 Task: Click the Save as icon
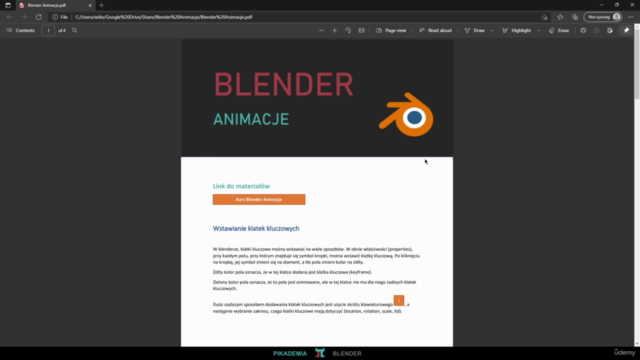[x=610, y=31]
